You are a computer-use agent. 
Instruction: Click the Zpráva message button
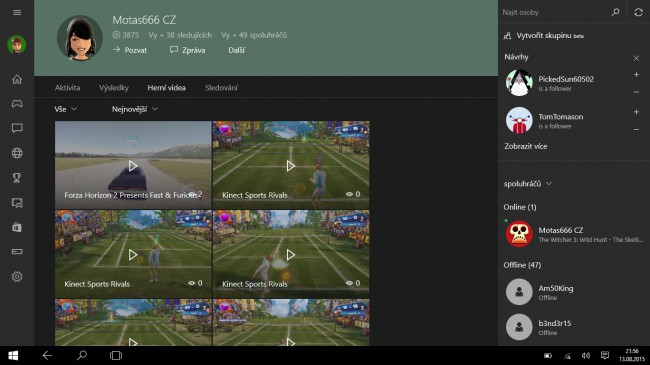click(188, 50)
